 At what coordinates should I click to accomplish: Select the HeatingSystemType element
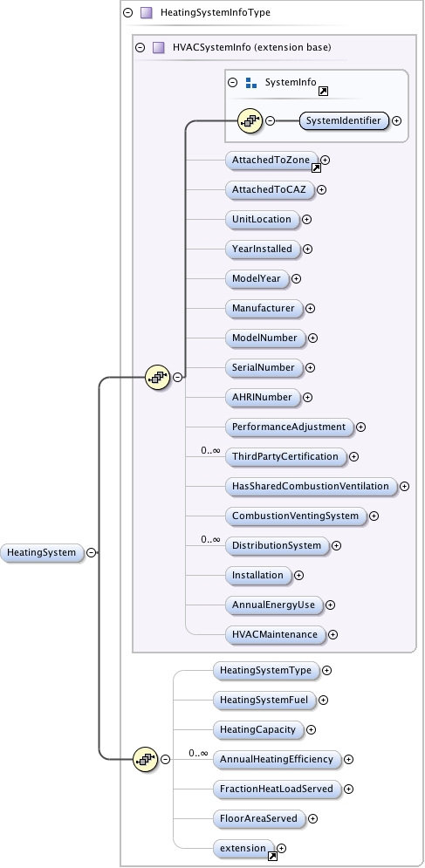266,670
